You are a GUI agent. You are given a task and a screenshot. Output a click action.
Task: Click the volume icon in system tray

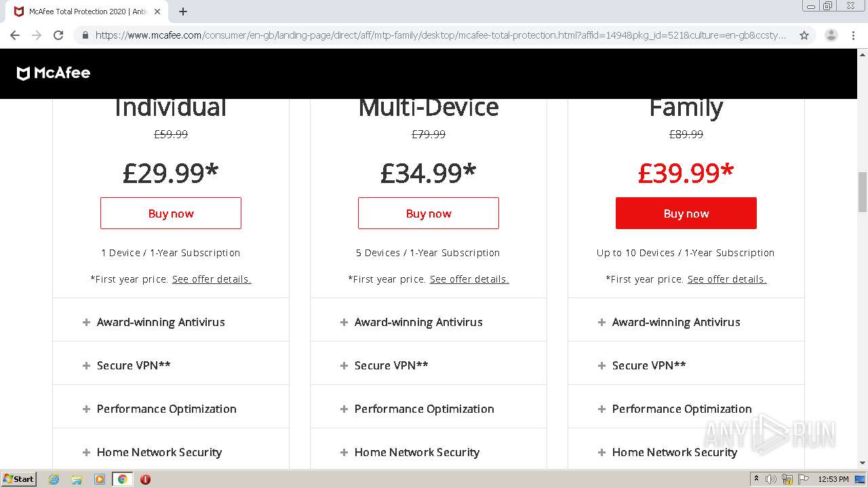(771, 479)
